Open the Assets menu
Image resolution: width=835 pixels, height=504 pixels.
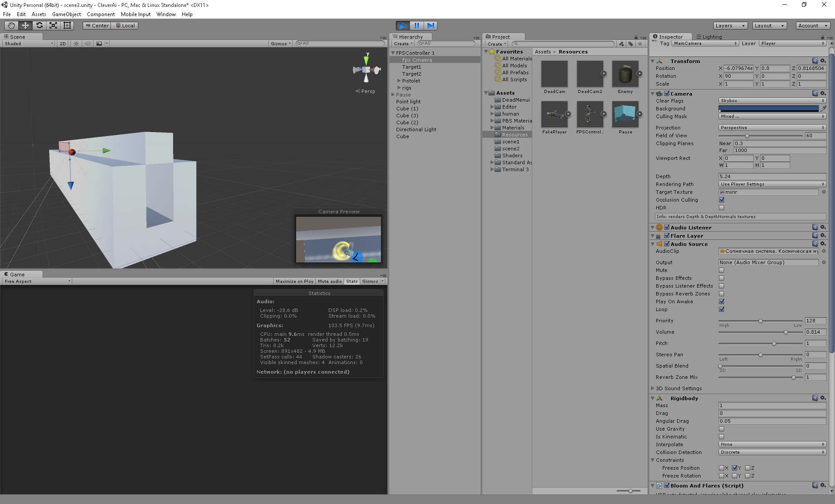click(39, 14)
